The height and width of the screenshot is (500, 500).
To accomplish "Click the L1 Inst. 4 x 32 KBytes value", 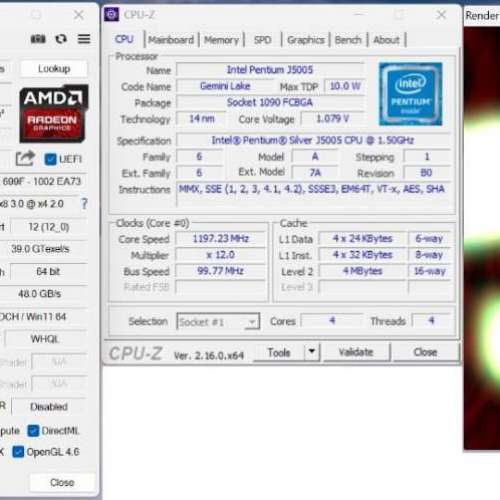I will coord(362,255).
